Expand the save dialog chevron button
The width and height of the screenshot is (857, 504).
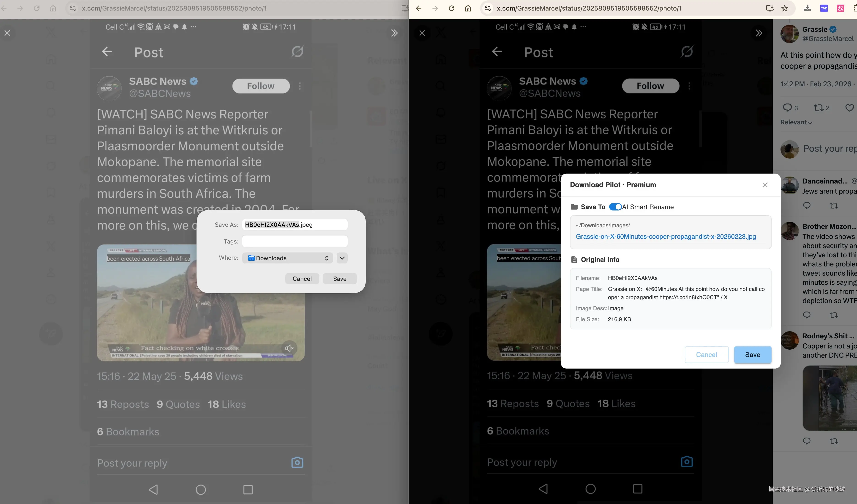[x=342, y=258]
